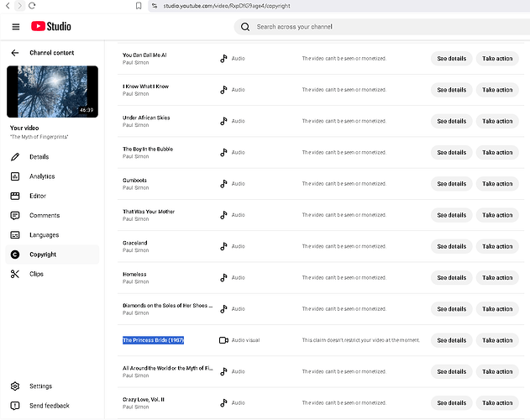Screen dimensions: 530x420
Task: Go to Analytics in the sidebar
Action: point(42,176)
